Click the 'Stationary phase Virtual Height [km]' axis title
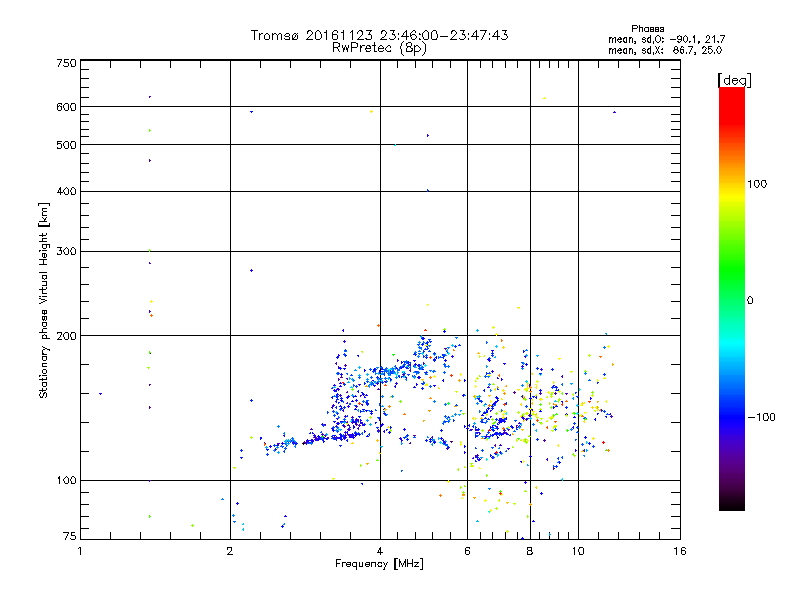Image resolution: width=800 pixels, height=600 pixels. (44, 301)
